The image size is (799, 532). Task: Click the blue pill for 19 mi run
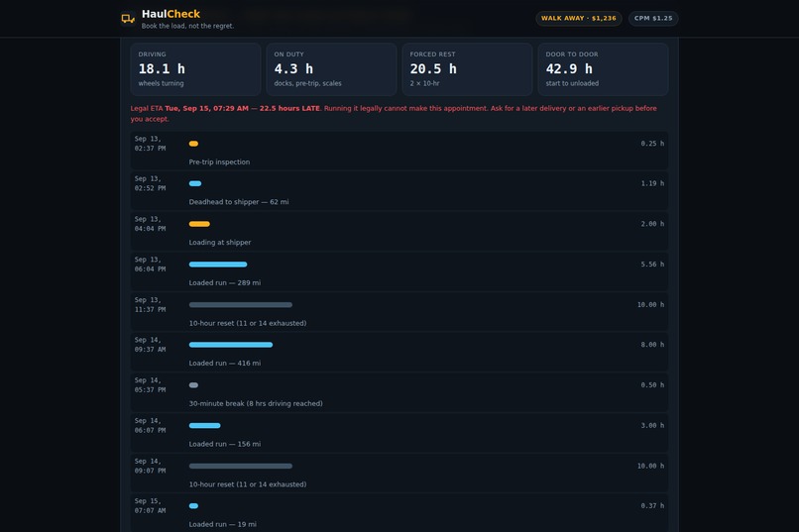click(193, 506)
